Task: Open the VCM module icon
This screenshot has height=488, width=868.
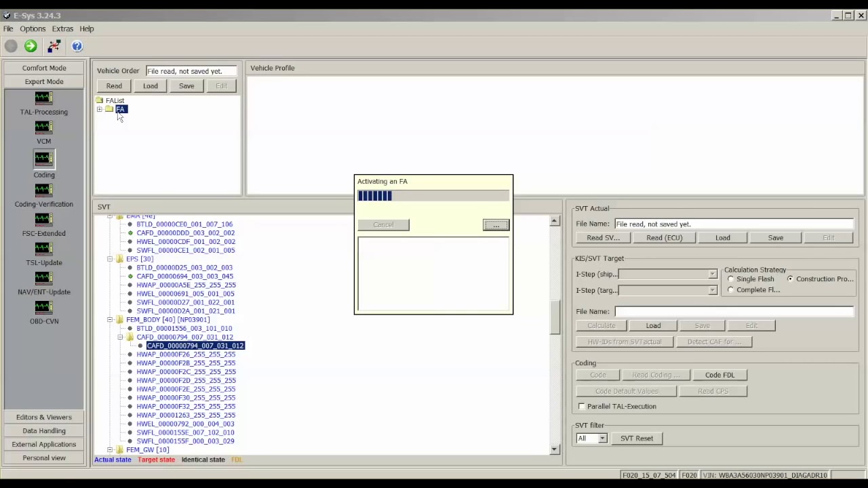Action: (x=43, y=127)
